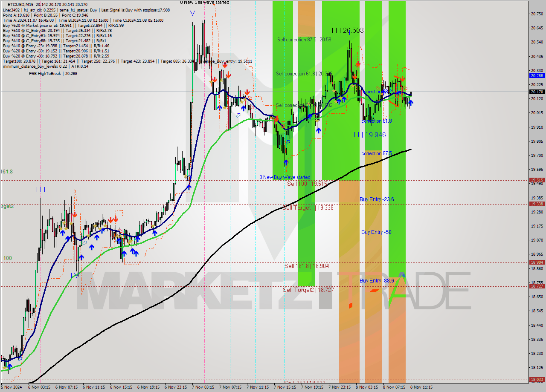This screenshot has height=392, width=546.
Task: Click 'Sell Target1 | 19.338' level label
Action: point(308,208)
